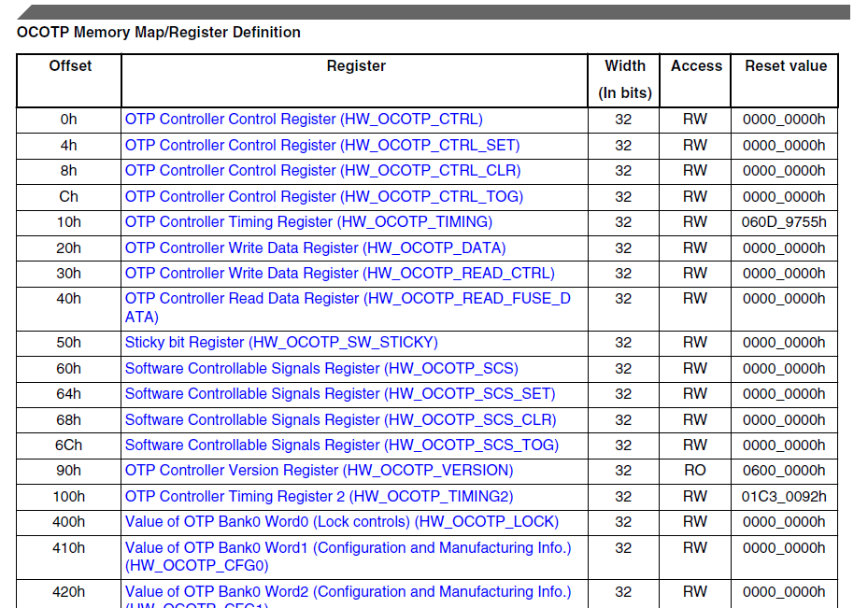Screen dimensions: 868x608
Task: Open the HW_OCOTP_SCS register link
Action: [321, 369]
